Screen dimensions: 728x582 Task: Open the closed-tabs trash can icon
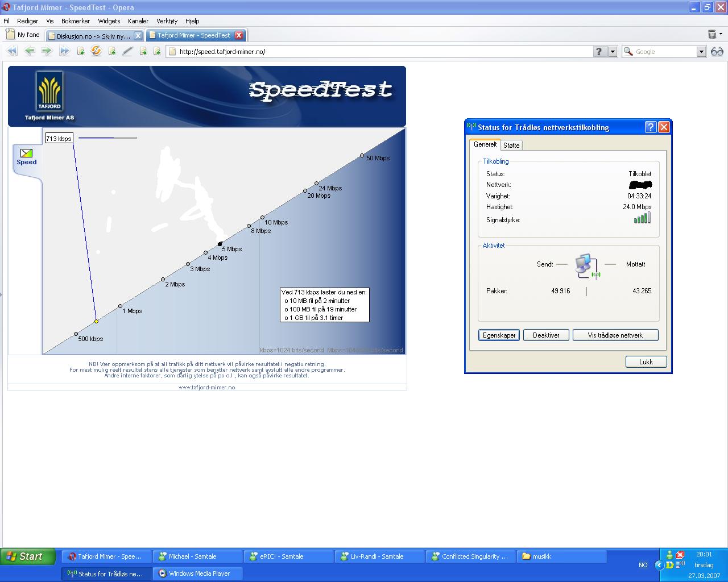pos(712,35)
